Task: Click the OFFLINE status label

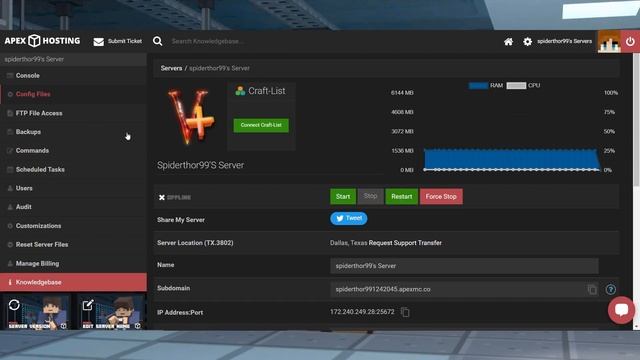Action: [179, 198]
